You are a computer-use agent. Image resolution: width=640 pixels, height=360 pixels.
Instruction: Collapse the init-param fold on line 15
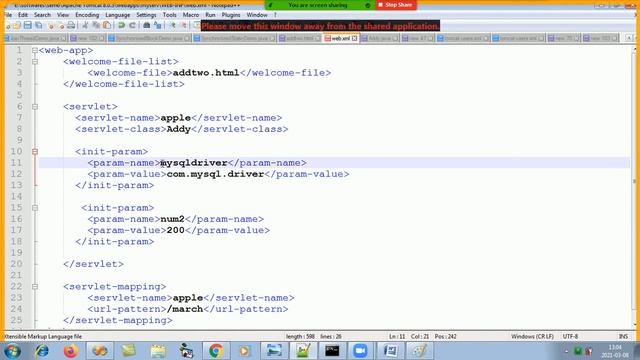pyautogui.click(x=35, y=208)
